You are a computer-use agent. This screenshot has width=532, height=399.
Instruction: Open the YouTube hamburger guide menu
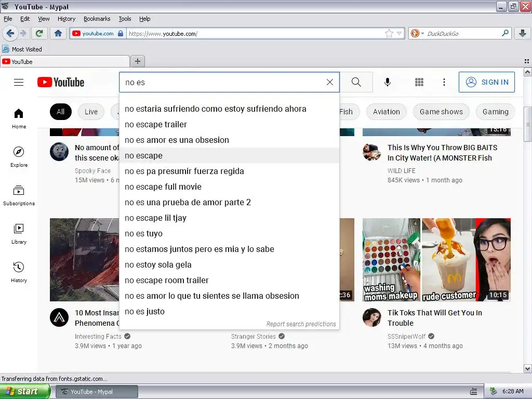click(19, 83)
